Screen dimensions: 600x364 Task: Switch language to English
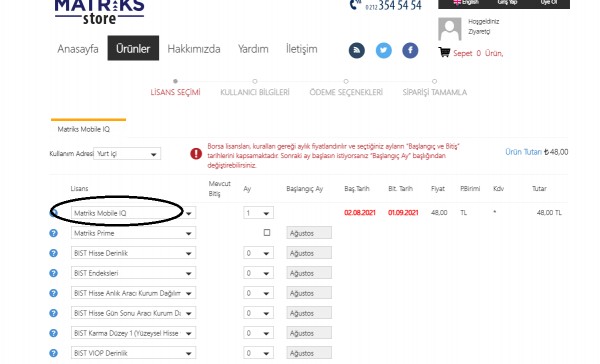466,2
